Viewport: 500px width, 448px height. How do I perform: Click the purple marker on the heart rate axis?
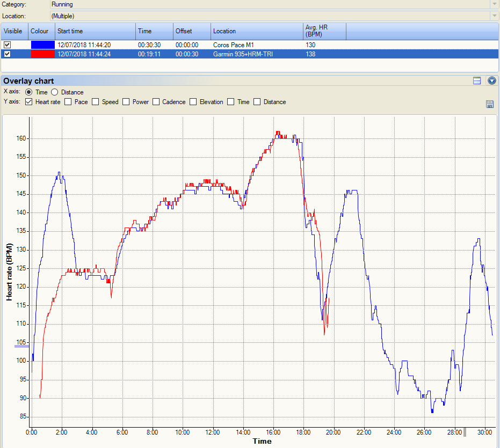[21, 346]
